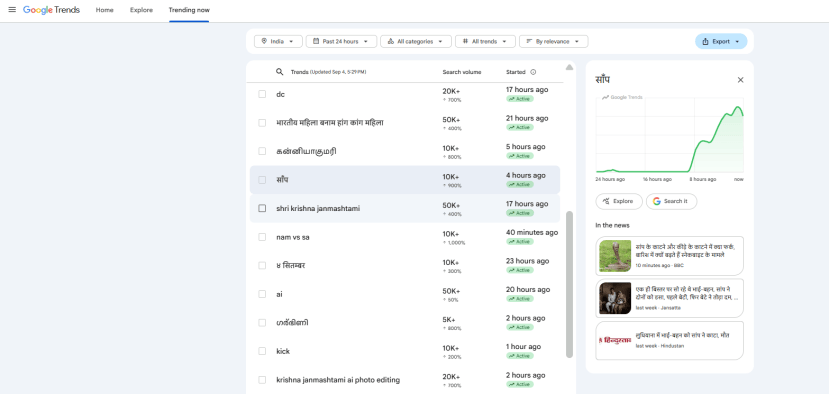The image size is (829, 394).
Task: Click the hashtag icon in All trends
Action: tap(465, 41)
